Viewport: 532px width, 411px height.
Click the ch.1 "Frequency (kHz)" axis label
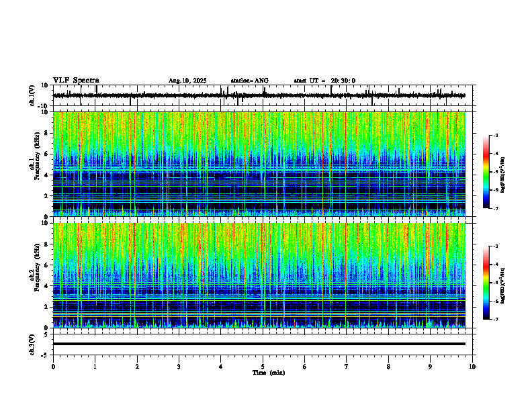[37, 156]
